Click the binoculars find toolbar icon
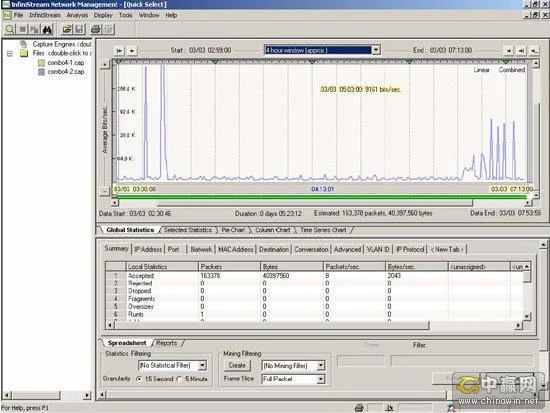550x413 pixels. coord(47,29)
